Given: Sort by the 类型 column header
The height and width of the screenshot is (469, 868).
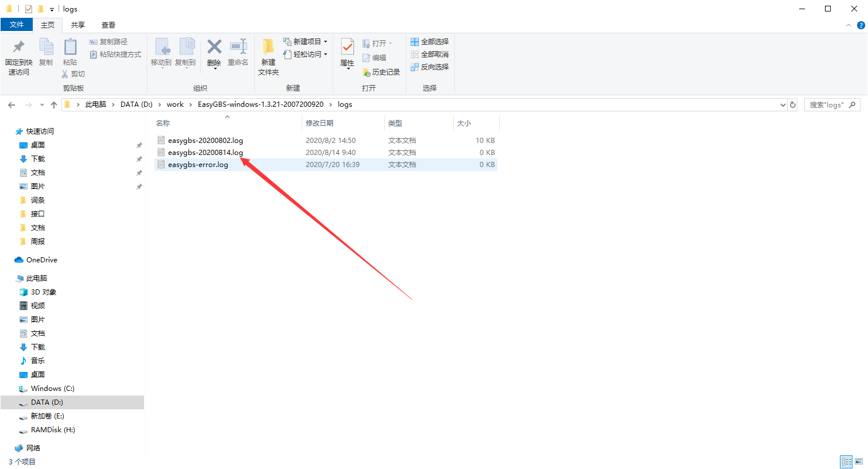Looking at the screenshot, I should (419, 123).
